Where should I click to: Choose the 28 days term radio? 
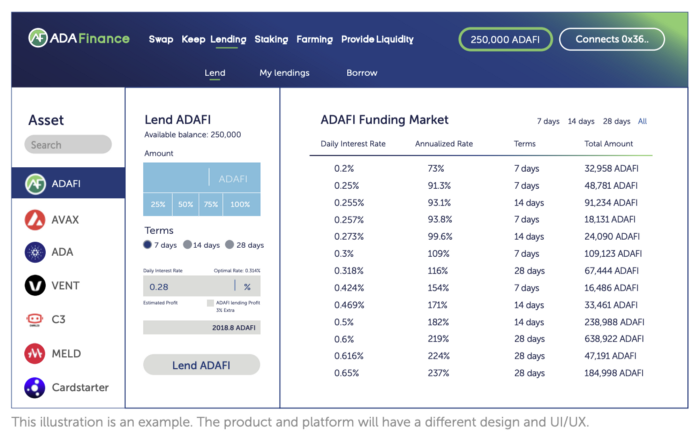coord(229,245)
